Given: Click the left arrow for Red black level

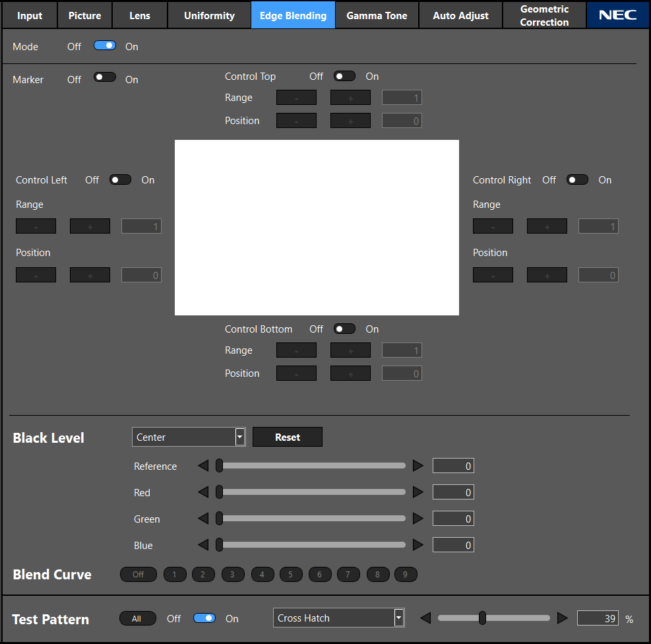Looking at the screenshot, I should click(x=203, y=492).
